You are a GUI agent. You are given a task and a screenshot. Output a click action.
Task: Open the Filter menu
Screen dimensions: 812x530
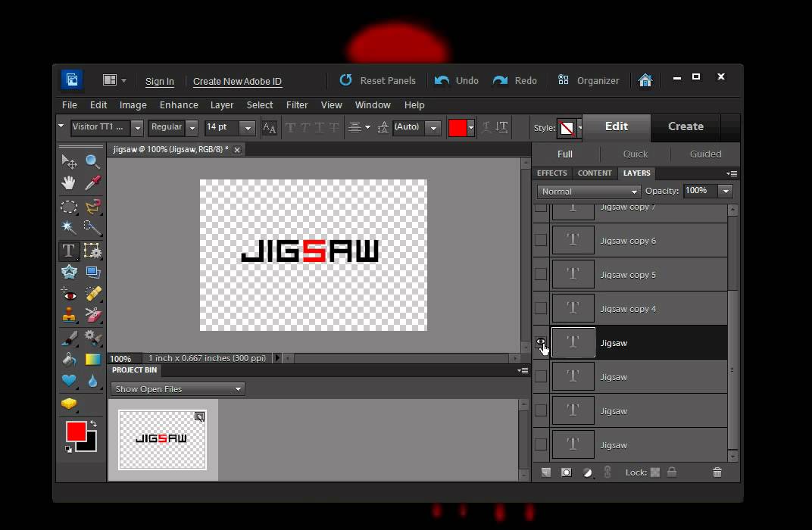click(x=297, y=105)
